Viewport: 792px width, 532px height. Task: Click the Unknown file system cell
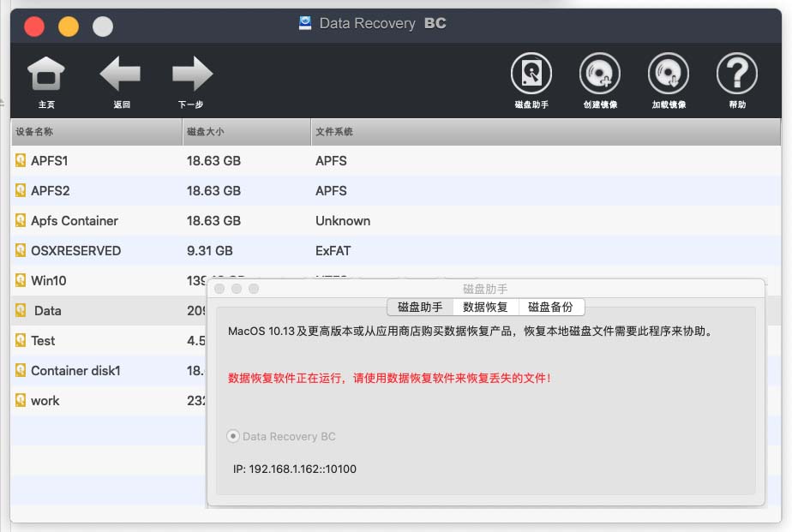coord(343,220)
